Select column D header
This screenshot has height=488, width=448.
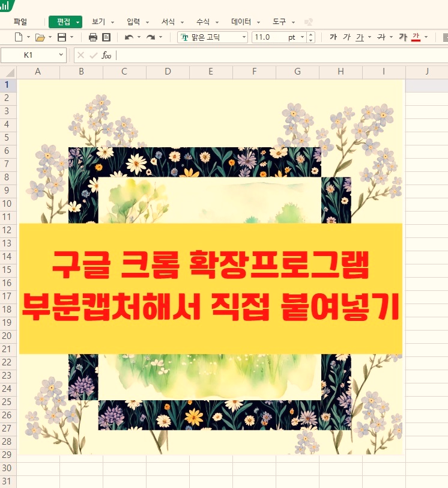[x=168, y=72]
